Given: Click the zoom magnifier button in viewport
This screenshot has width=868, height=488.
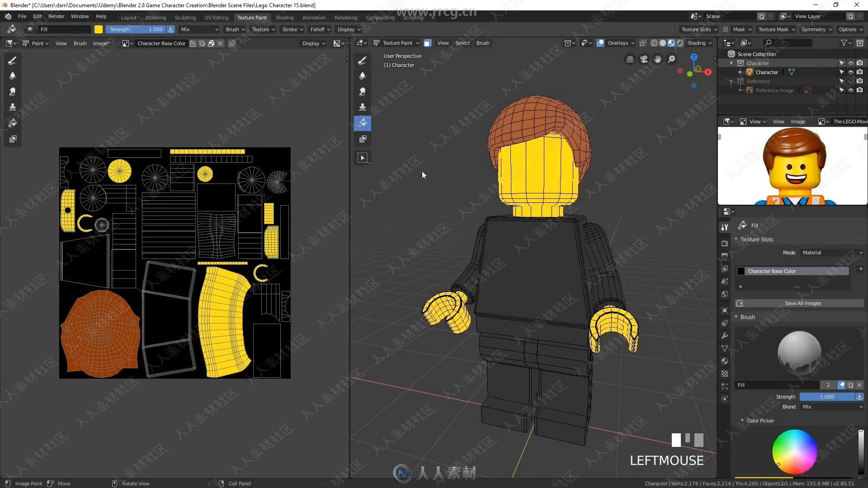Looking at the screenshot, I should click(672, 59).
